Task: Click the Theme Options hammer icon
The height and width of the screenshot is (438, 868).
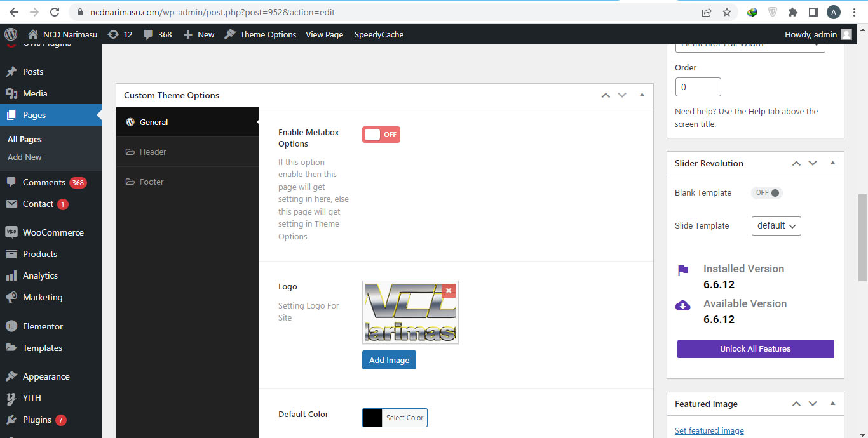Action: (230, 34)
